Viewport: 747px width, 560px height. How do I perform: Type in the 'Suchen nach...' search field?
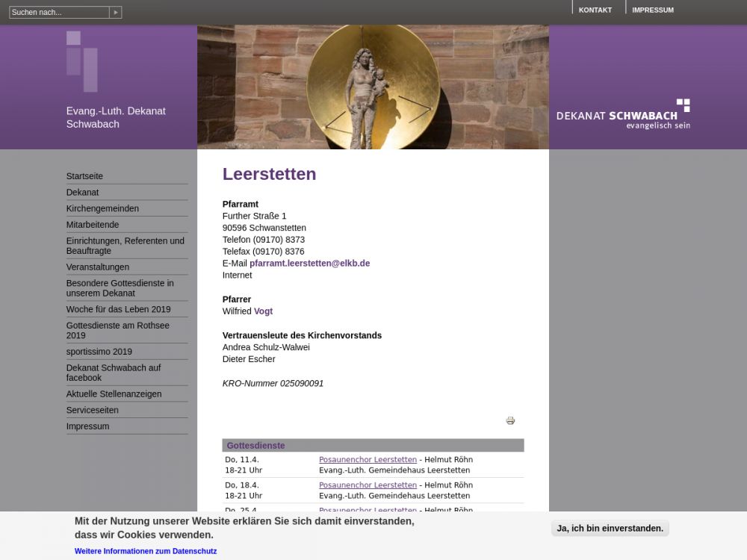(x=59, y=13)
